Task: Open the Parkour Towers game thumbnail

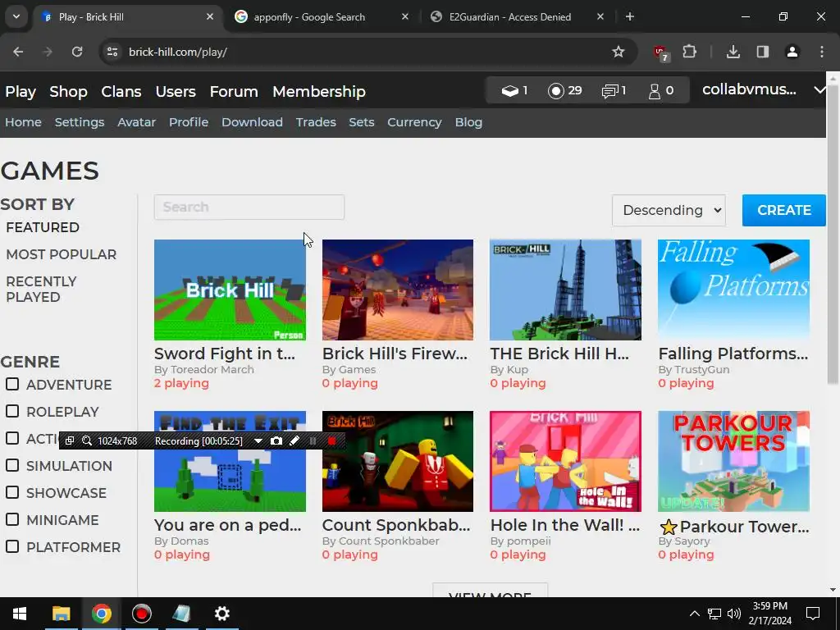Action: pos(733,461)
